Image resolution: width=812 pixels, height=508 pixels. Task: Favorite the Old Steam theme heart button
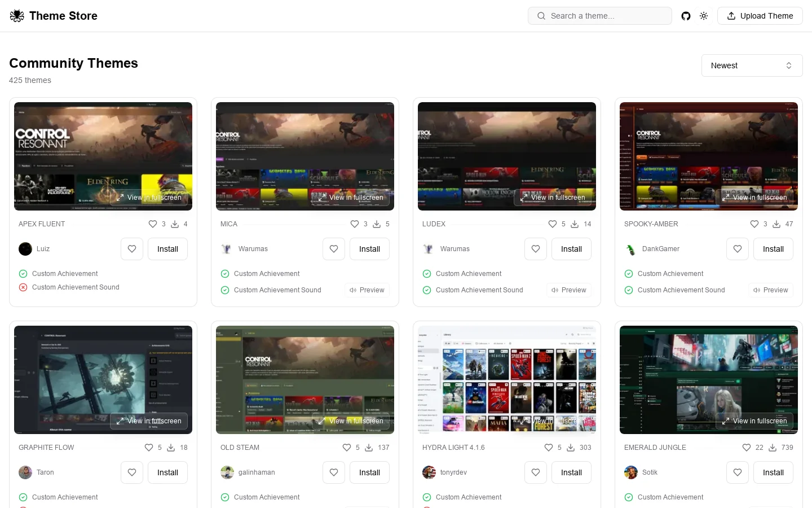click(334, 472)
